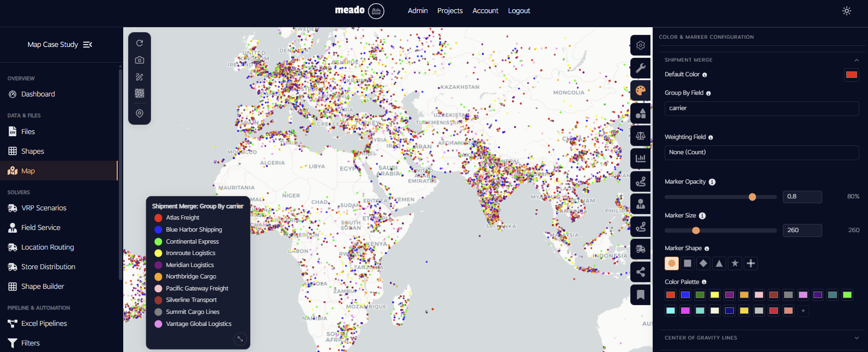Screen dimensions: 868x352
Task: Open Account in top navigation
Action: (x=485, y=11)
